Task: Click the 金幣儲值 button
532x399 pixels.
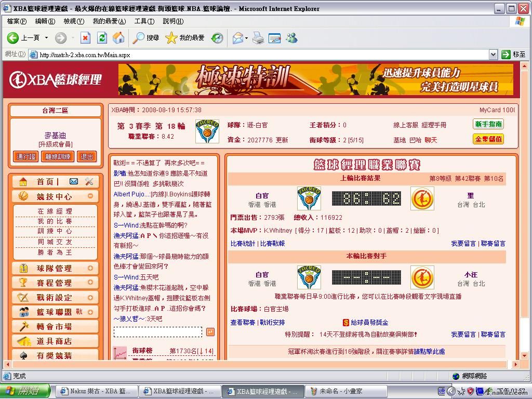Action: (488, 139)
